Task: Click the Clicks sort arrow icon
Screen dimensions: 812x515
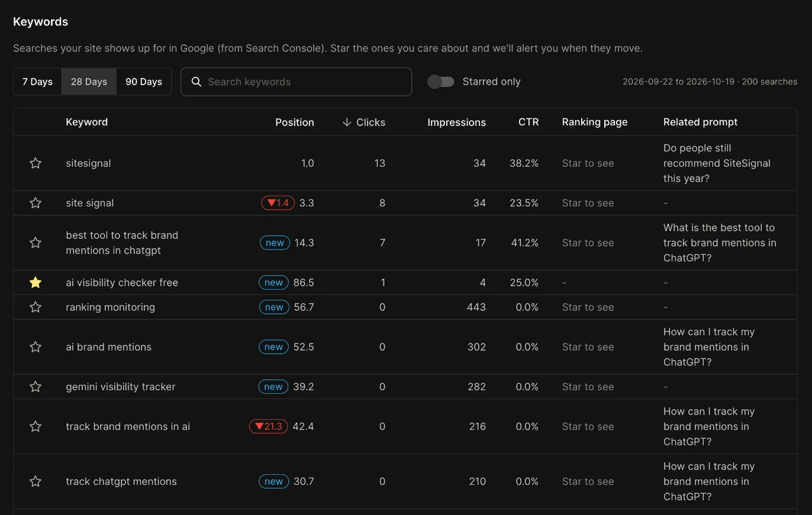Action: tap(347, 122)
